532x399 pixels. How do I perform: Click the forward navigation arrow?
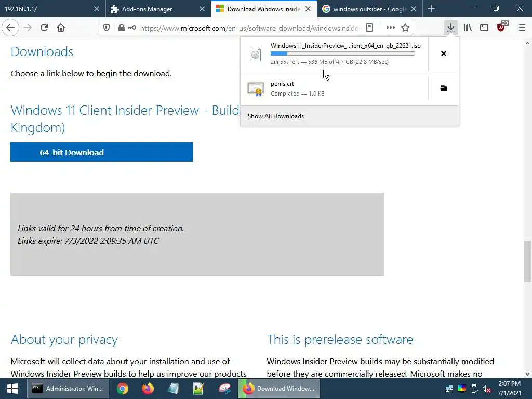point(28,28)
